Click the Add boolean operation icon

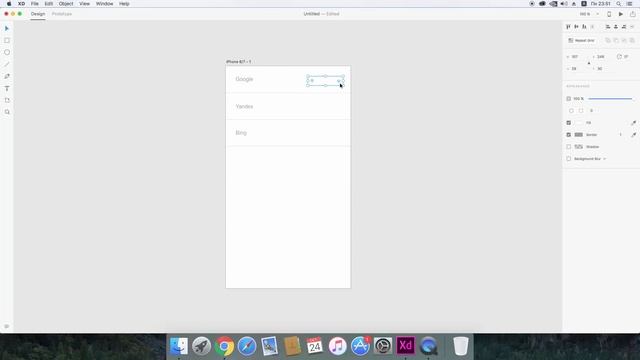[x=608, y=40]
